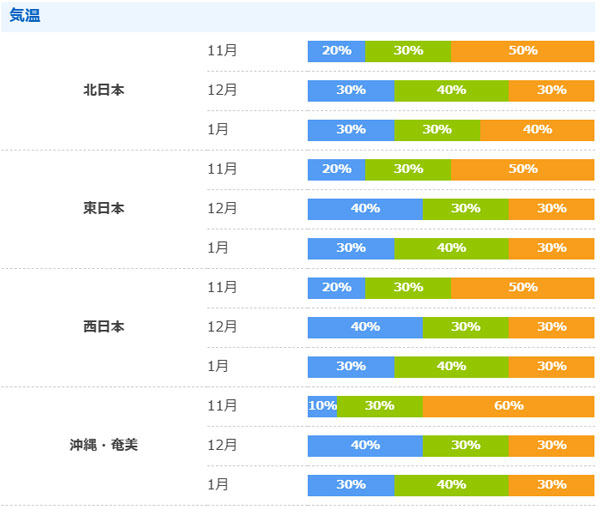Image resolution: width=600 pixels, height=507 pixels.
Task: Click the 西日本 region label
Action: tap(104, 327)
